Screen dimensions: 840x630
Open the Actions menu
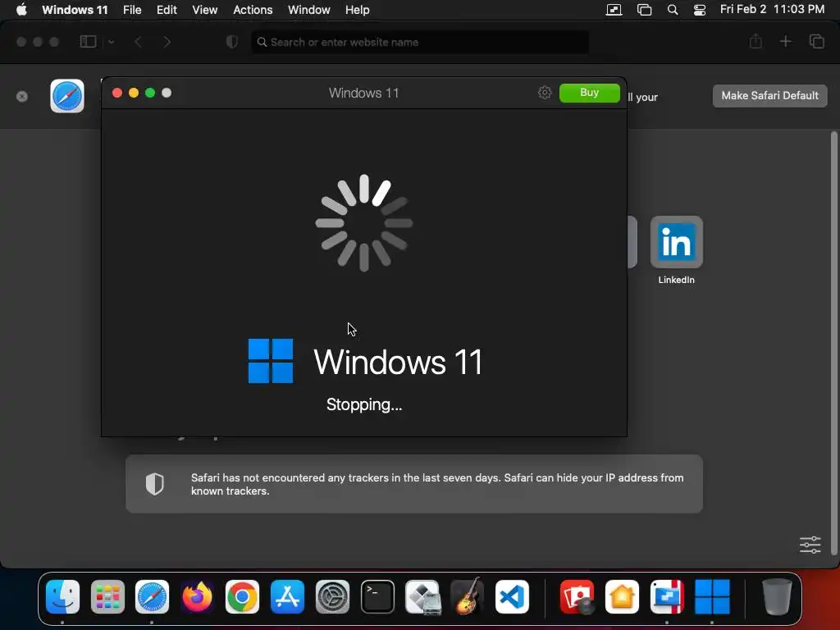[x=253, y=10]
